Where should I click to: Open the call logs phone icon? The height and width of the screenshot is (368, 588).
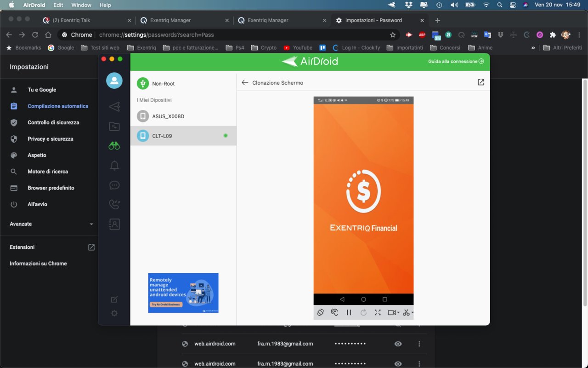(x=114, y=205)
